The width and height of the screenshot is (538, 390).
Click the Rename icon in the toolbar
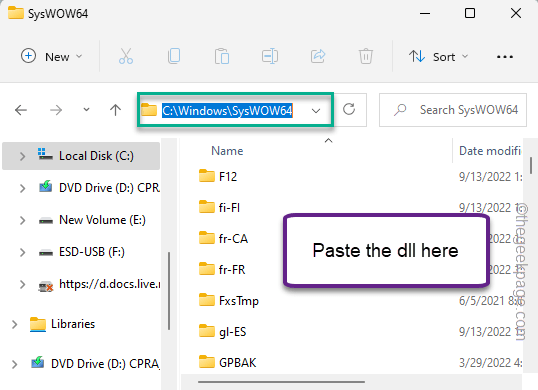270,56
